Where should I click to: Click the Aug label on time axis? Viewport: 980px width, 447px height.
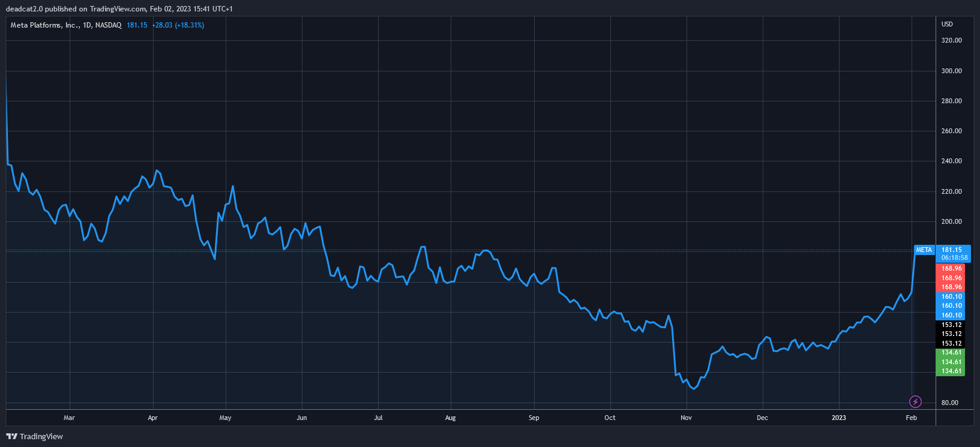451,418
